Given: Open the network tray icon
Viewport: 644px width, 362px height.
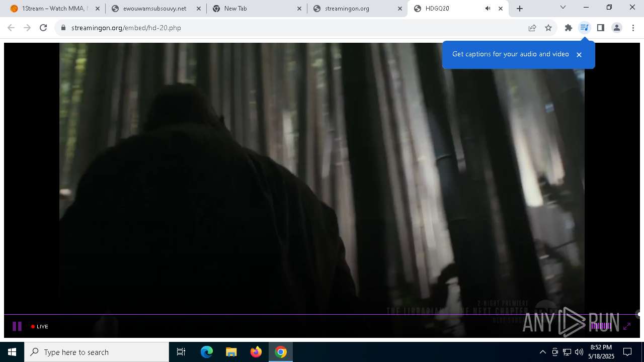Looking at the screenshot, I should click(x=567, y=352).
